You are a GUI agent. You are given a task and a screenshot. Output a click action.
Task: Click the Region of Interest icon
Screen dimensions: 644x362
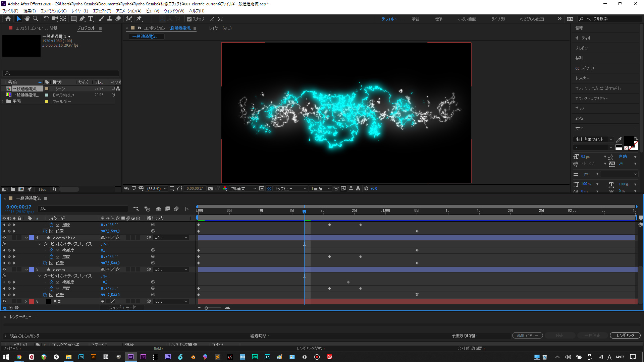tap(262, 189)
